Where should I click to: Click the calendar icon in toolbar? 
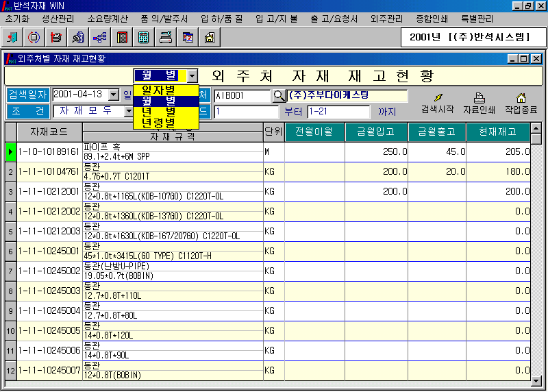pos(188,37)
